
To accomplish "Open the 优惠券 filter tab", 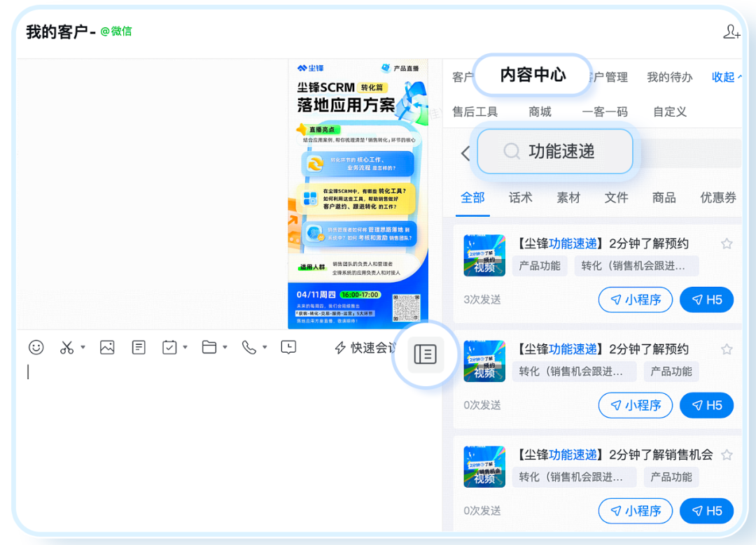I will click(718, 197).
